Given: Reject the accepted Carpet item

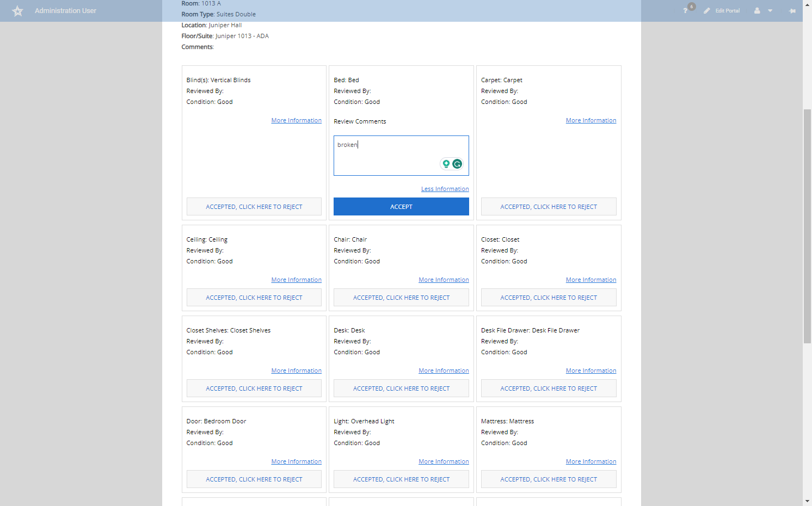Looking at the screenshot, I should pyautogui.click(x=549, y=207).
